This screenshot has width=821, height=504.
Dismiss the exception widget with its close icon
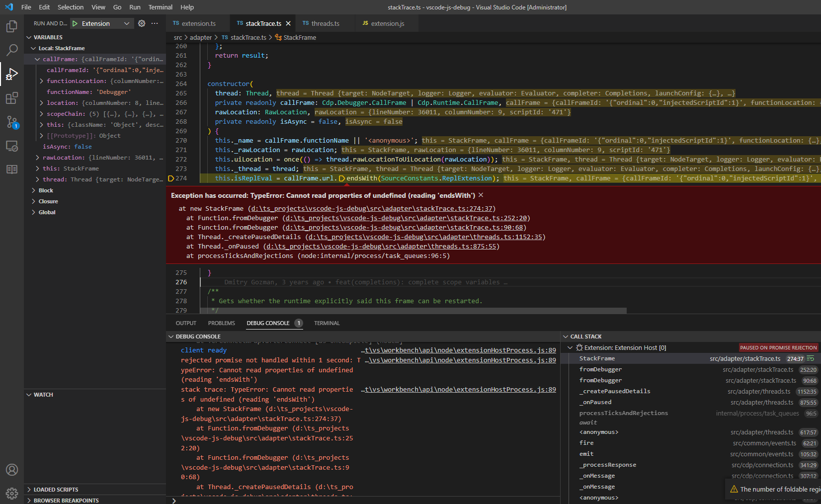tap(480, 195)
